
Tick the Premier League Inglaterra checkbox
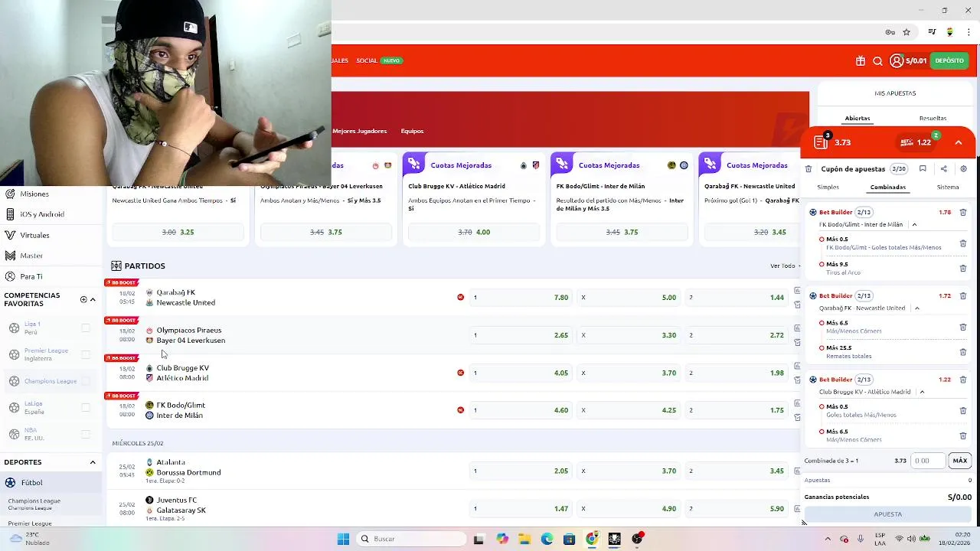coord(86,355)
